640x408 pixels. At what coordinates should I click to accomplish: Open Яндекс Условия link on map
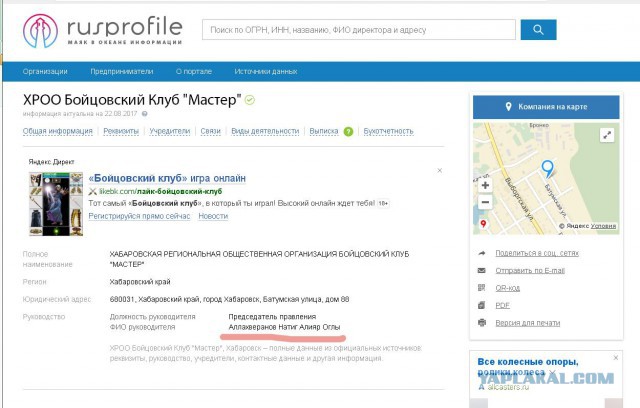coord(603,226)
